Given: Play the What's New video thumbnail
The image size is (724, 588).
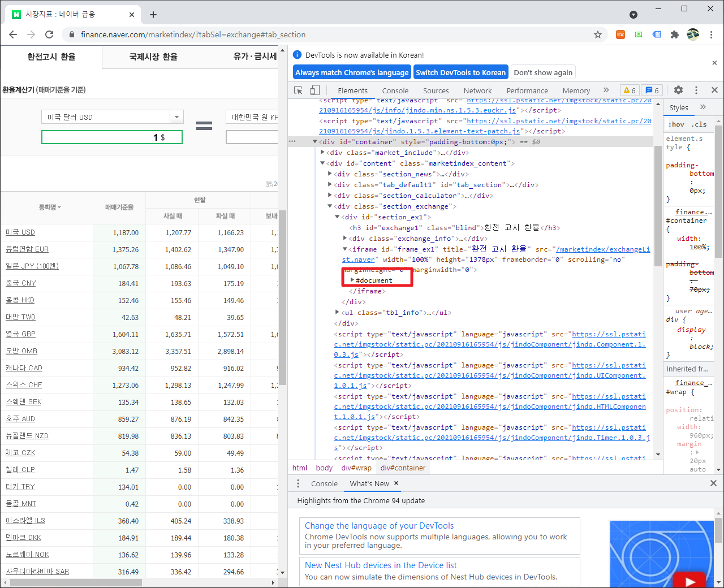Looking at the screenshot, I should pos(689,581).
